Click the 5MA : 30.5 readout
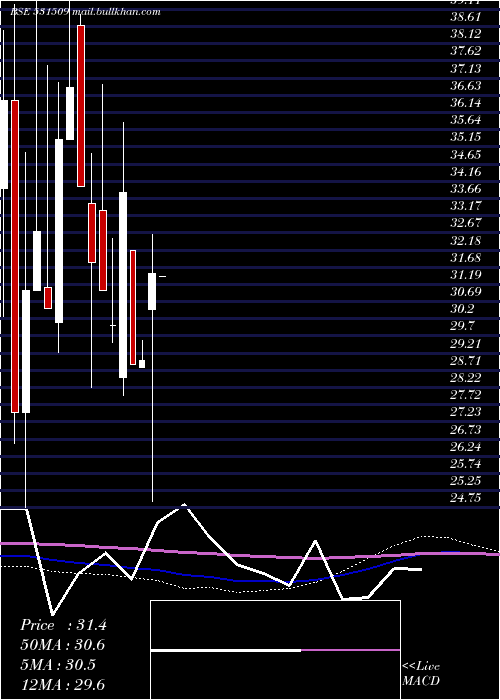The image size is (500, 700). 58,665
